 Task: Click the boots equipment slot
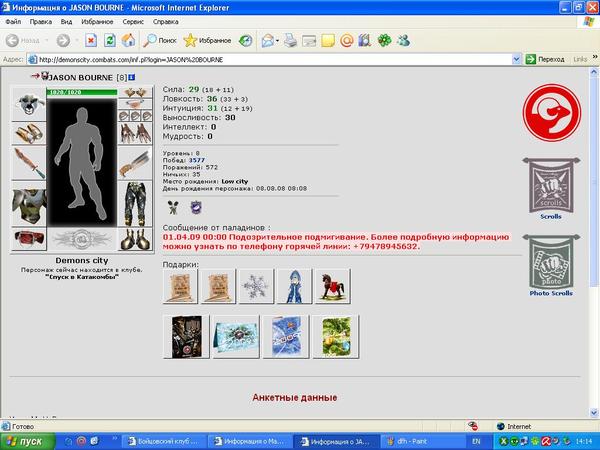pos(135,239)
